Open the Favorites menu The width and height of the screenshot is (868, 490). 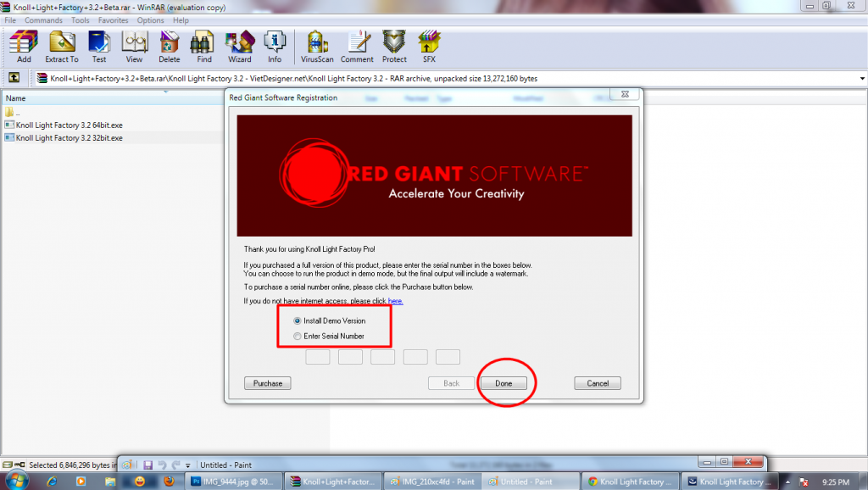click(x=113, y=20)
